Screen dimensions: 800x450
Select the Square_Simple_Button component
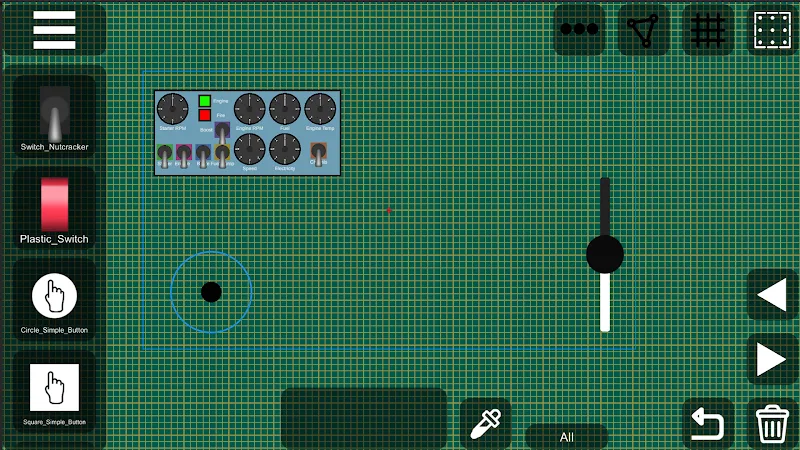point(54,389)
